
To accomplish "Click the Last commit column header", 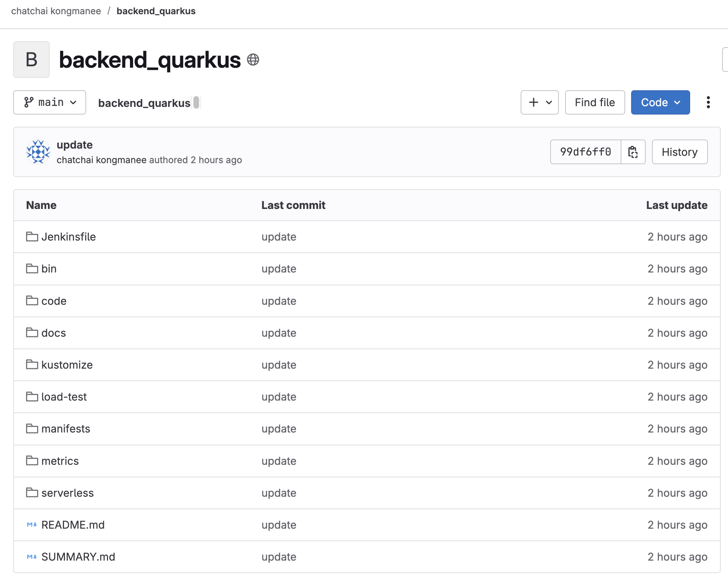I will click(293, 205).
